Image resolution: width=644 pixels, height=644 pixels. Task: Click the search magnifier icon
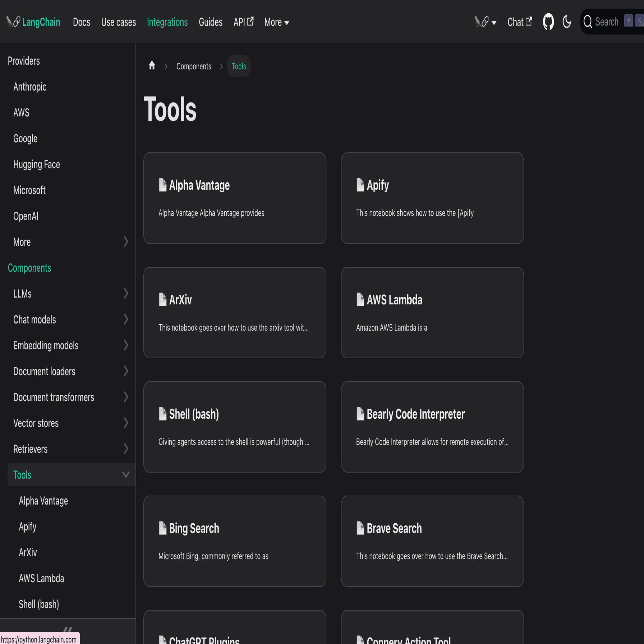(x=588, y=22)
